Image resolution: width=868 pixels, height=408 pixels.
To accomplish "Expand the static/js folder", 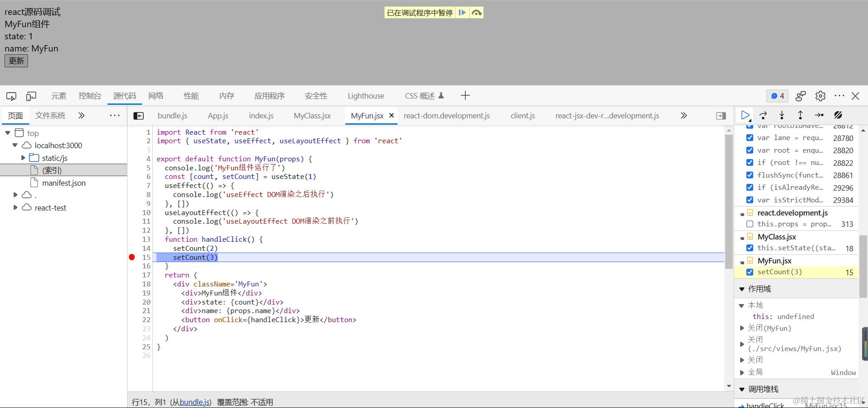I will click(x=23, y=158).
